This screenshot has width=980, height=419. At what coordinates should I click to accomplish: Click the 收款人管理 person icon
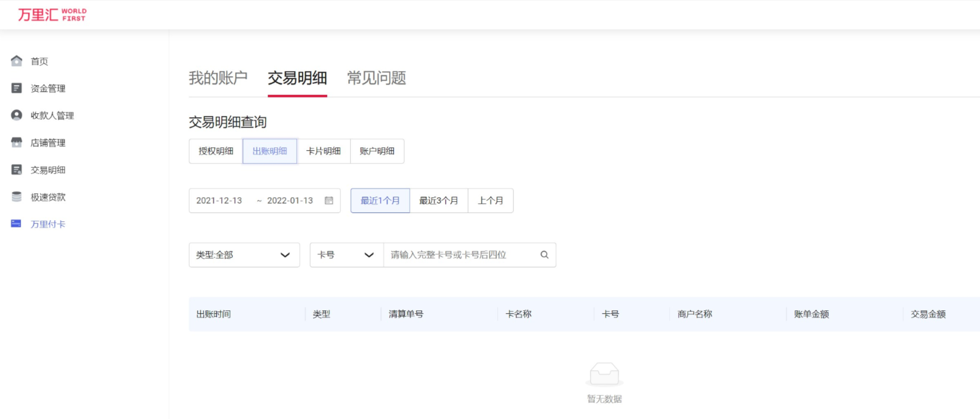(17, 115)
